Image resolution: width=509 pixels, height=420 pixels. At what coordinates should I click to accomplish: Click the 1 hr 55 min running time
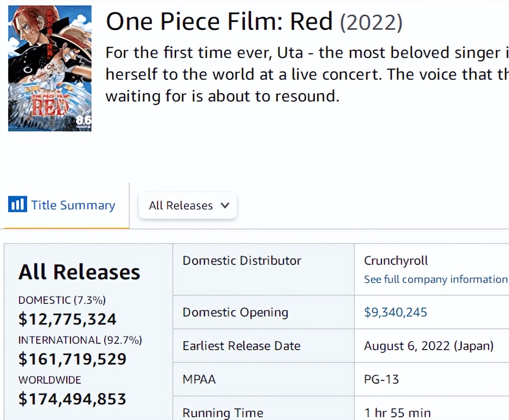[x=397, y=413]
